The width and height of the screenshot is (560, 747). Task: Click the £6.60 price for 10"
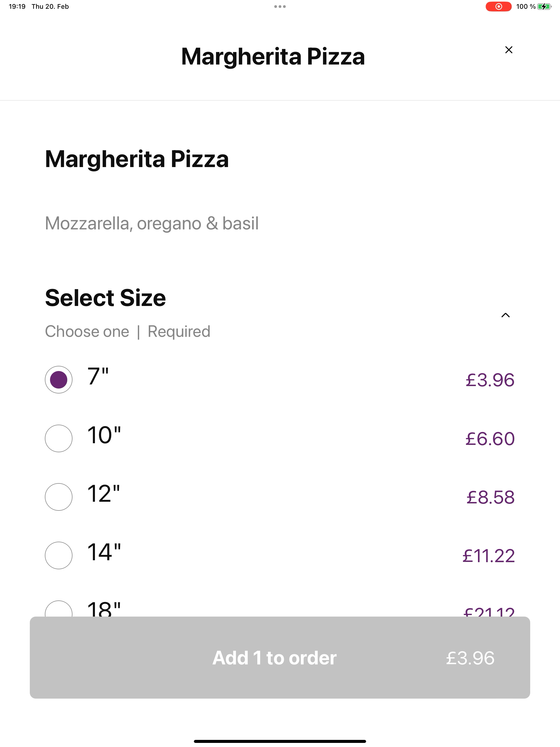coord(490,439)
